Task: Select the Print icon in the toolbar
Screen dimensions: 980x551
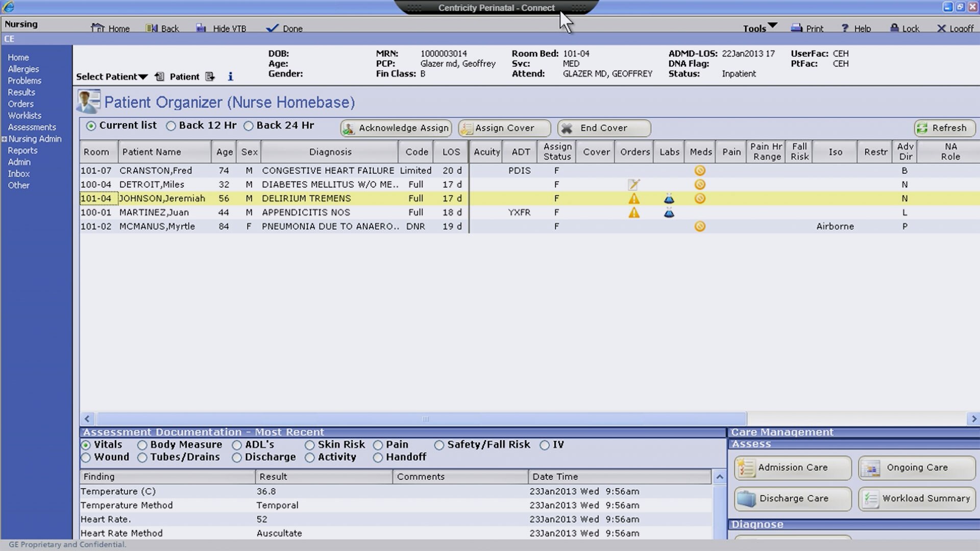Action: 796,28
